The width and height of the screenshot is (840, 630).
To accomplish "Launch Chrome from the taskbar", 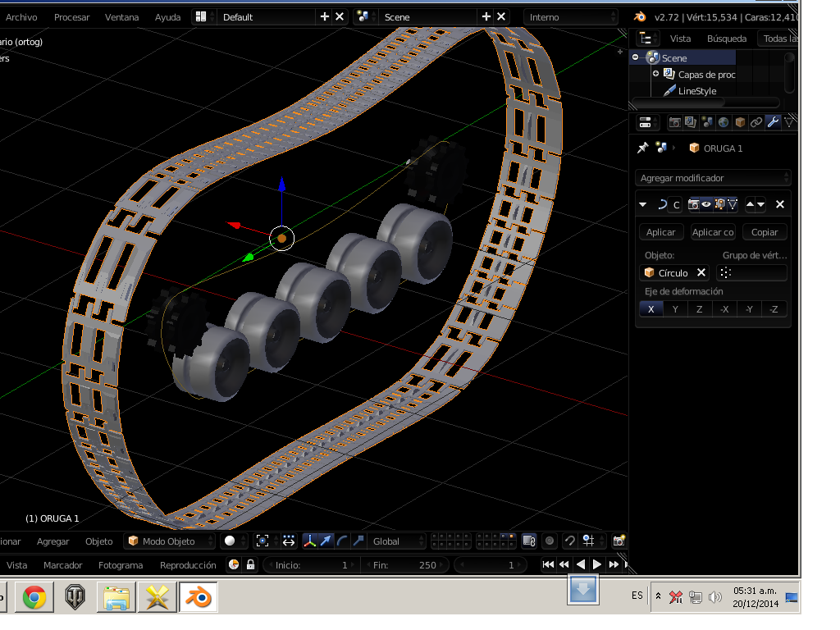I will click(34, 597).
